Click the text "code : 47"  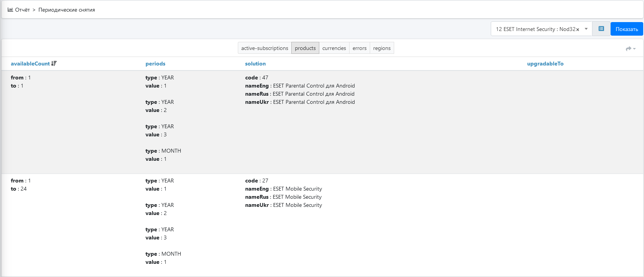[x=256, y=77]
